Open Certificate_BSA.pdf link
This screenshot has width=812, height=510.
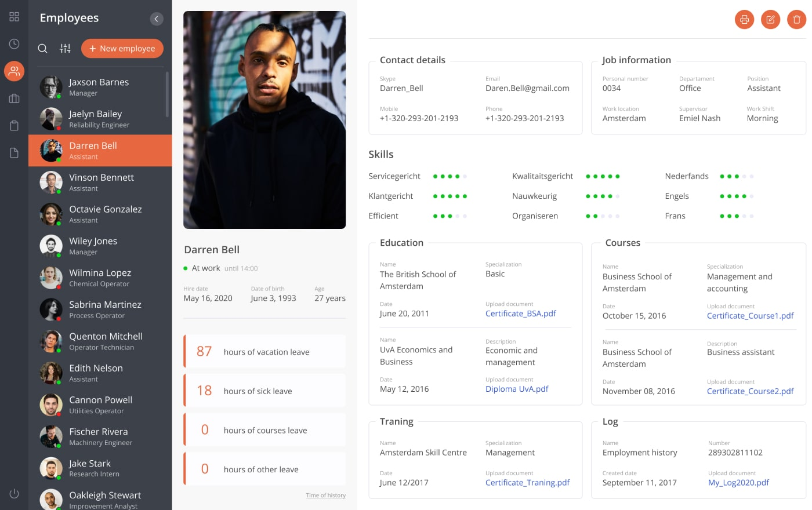520,314
